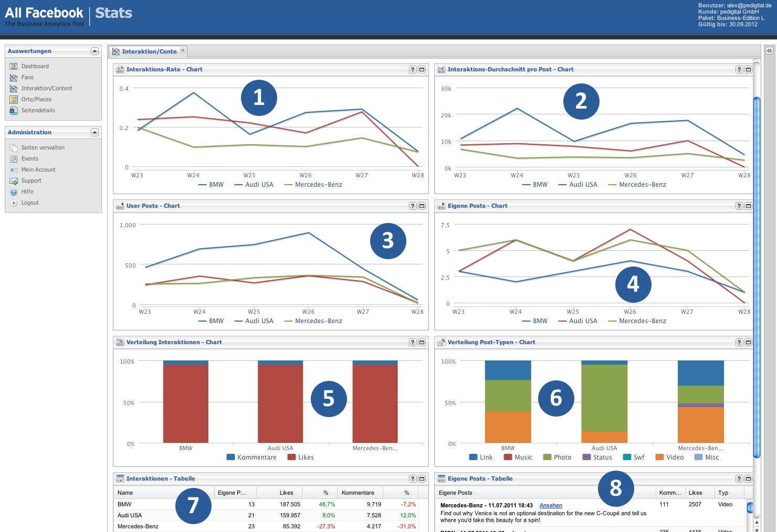
Task: Sort Eigene Posts table by Likes
Action: click(x=700, y=493)
